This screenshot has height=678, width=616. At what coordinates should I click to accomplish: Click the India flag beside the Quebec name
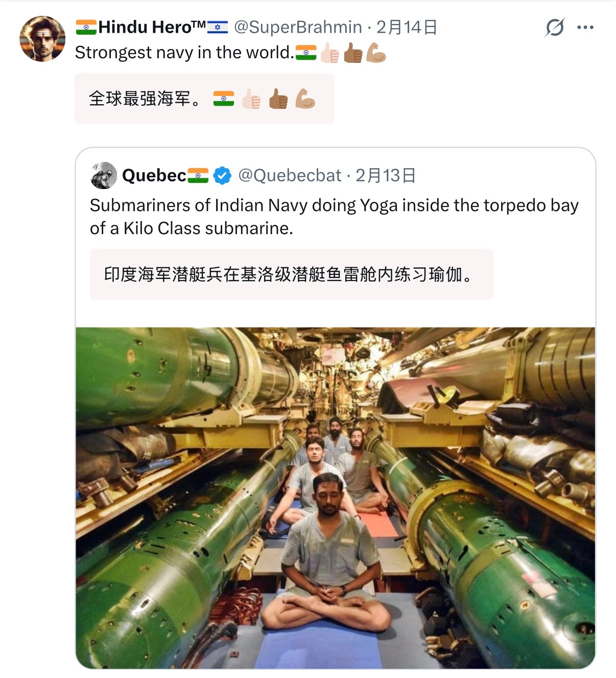tap(198, 175)
